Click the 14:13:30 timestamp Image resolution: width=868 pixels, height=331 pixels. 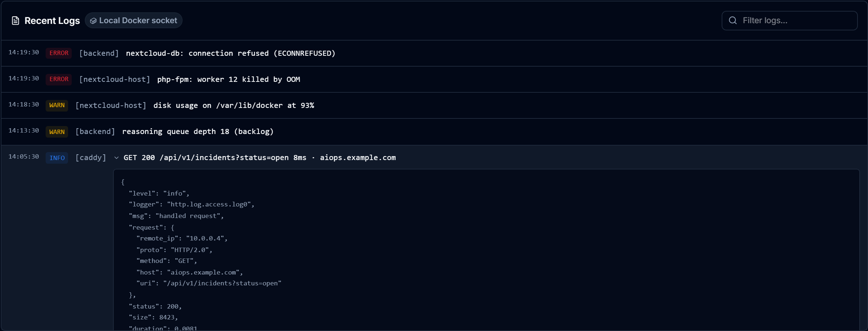click(24, 131)
